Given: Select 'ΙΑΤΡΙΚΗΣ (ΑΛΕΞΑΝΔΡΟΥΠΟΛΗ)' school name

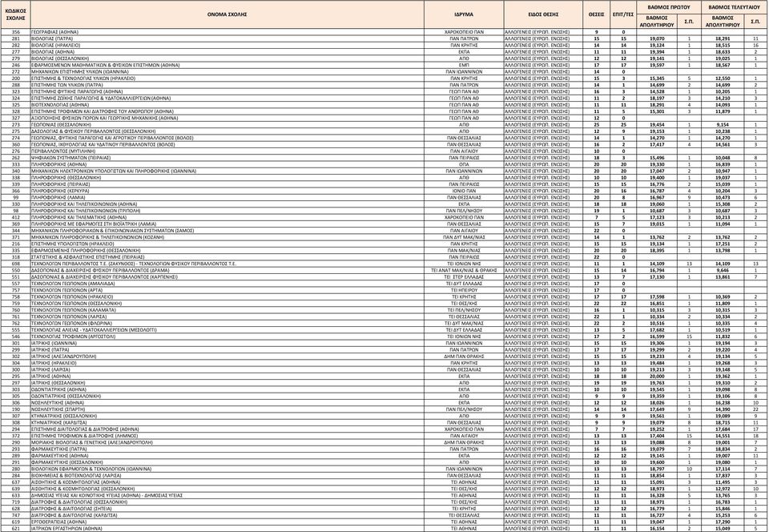Looking at the screenshot, I should click(x=227, y=357).
